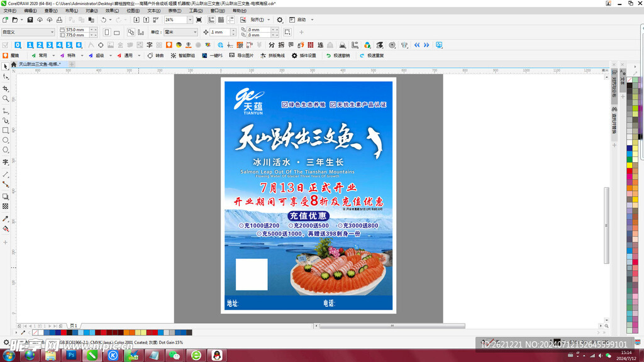Click the nudge distance .1 mm field
Image resolution: width=644 pixels, height=362 pixels.
220,32
